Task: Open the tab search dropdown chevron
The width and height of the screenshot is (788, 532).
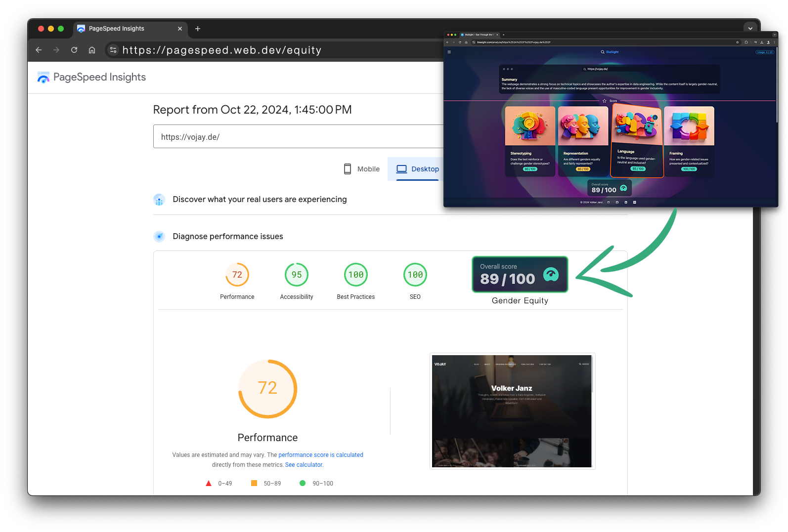Action: [750, 28]
